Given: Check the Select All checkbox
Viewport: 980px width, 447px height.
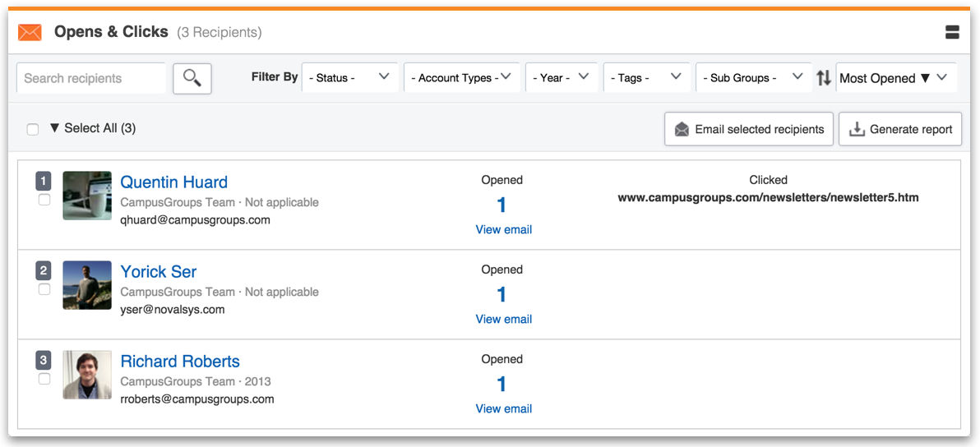Looking at the screenshot, I should (33, 129).
